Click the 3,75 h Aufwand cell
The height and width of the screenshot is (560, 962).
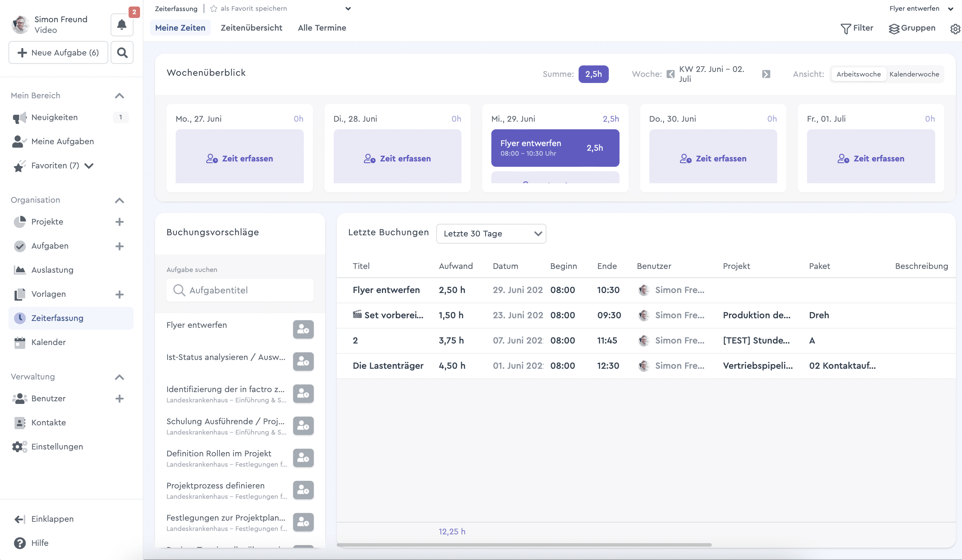tap(451, 340)
